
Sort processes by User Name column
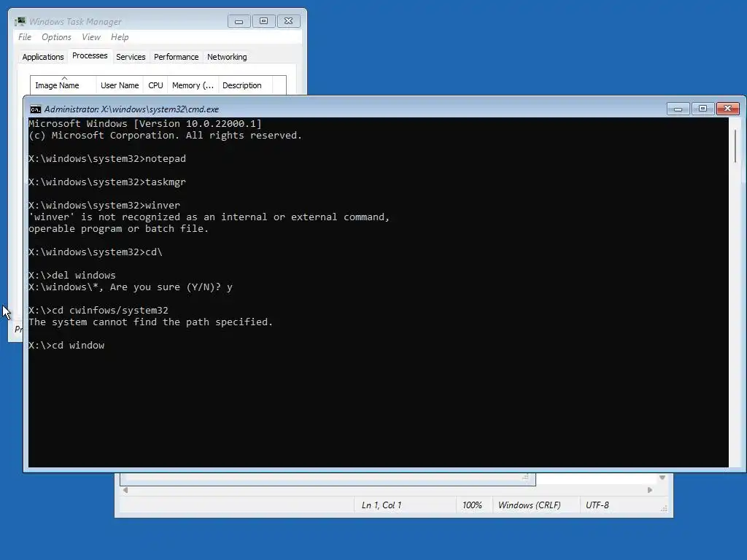pyautogui.click(x=120, y=85)
